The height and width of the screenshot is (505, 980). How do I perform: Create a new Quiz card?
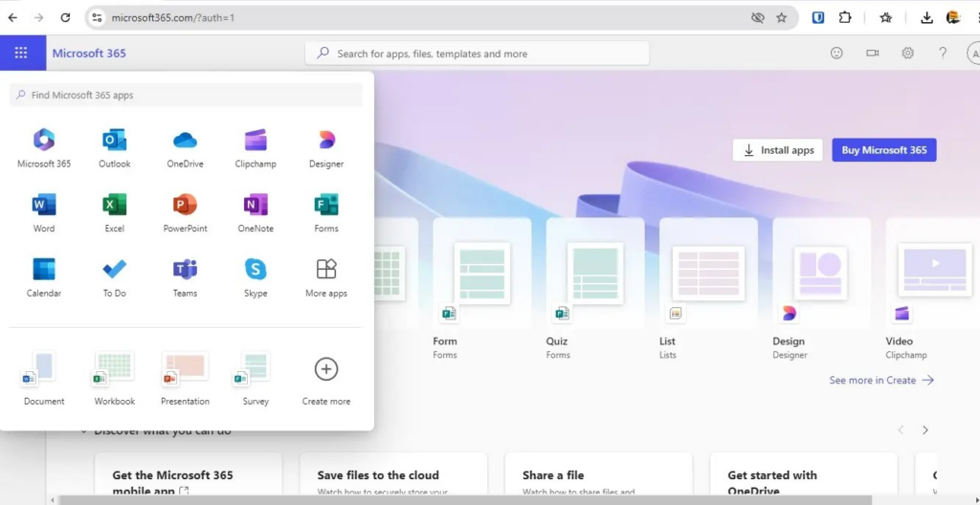point(595,290)
